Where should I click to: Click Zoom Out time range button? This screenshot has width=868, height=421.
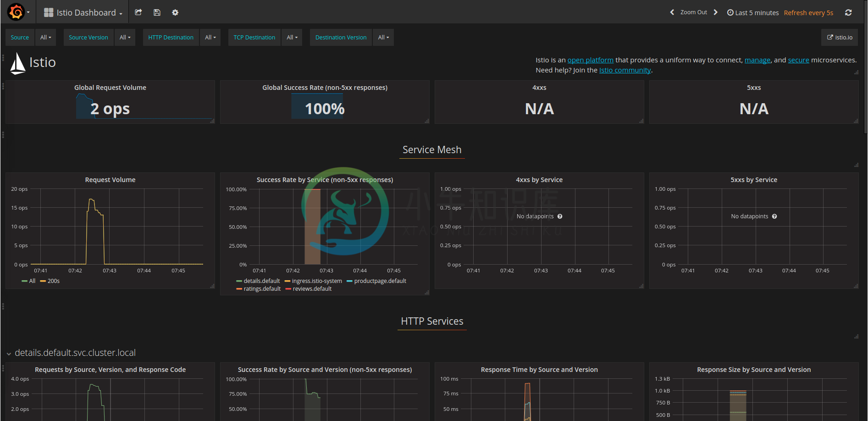click(x=693, y=12)
